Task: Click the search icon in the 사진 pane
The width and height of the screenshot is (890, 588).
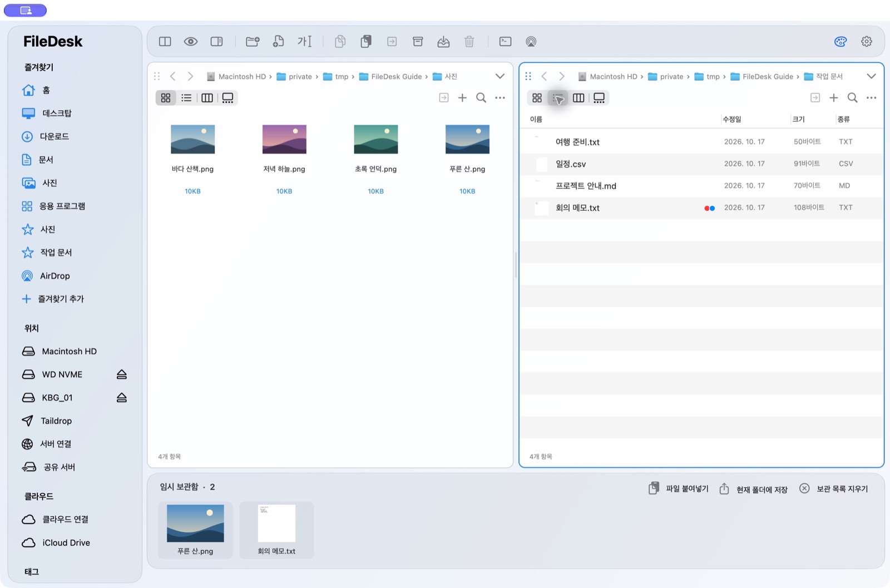Action: tap(481, 98)
